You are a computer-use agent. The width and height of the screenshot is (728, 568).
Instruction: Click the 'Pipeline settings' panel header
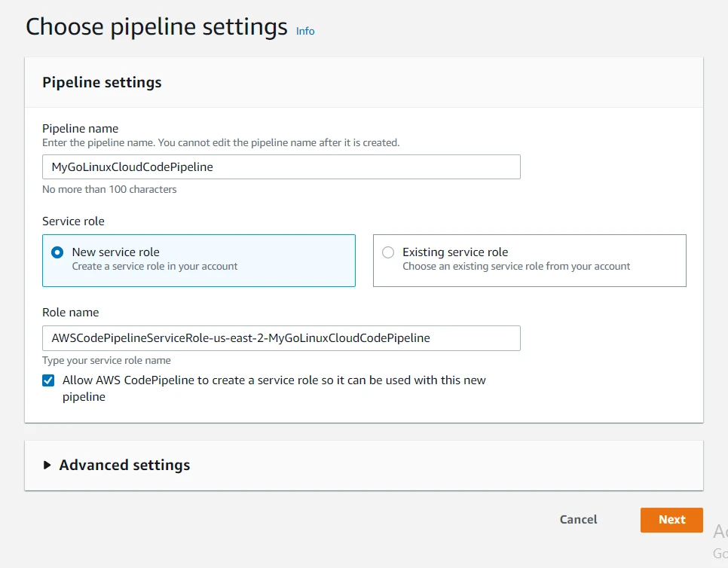tap(102, 83)
